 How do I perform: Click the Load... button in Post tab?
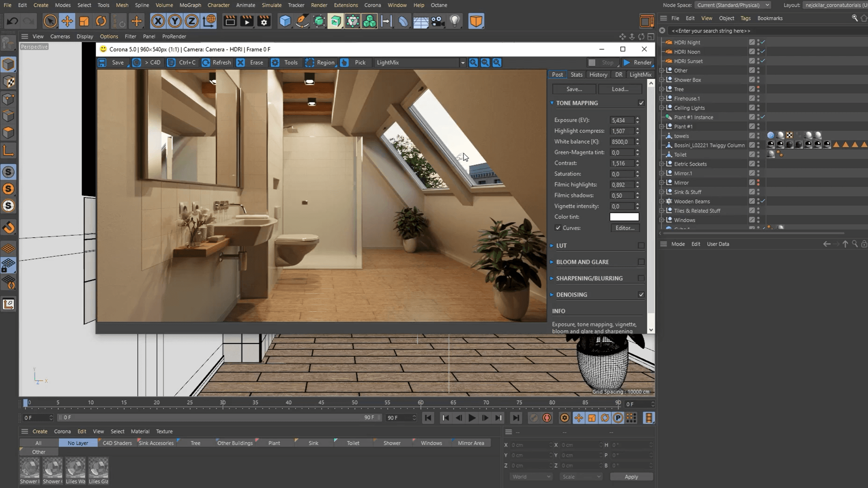point(620,89)
